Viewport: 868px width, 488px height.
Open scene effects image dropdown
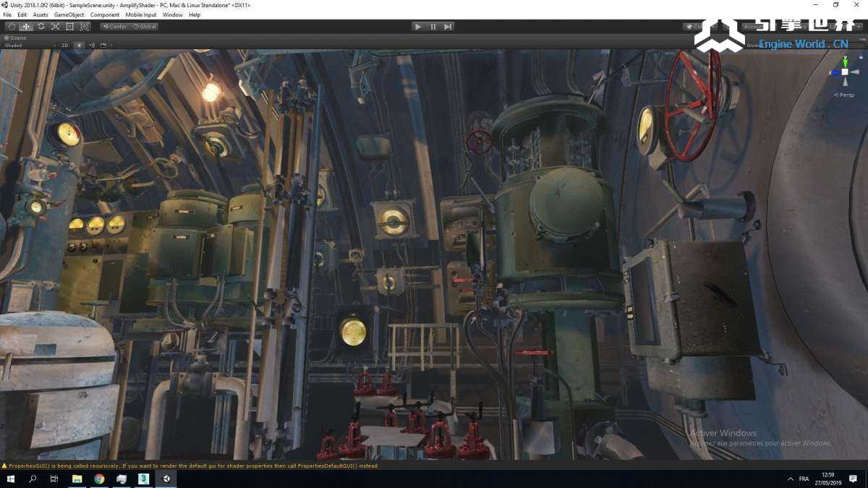105,46
